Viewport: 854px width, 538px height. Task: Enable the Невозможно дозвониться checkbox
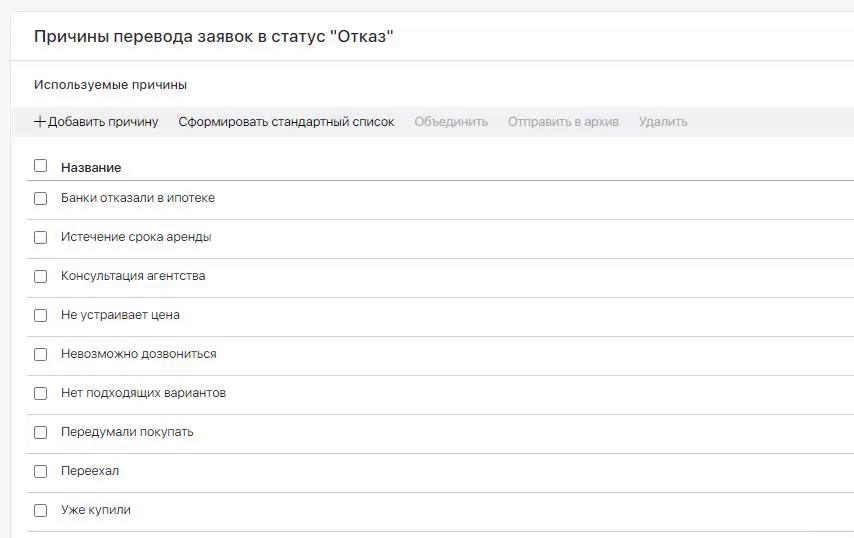41,354
